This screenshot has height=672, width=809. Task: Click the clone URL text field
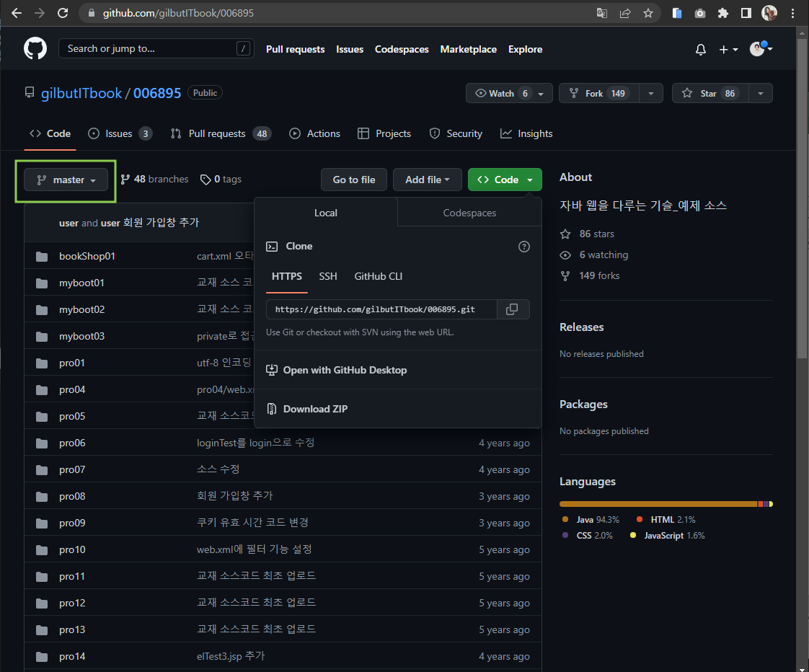(x=381, y=309)
